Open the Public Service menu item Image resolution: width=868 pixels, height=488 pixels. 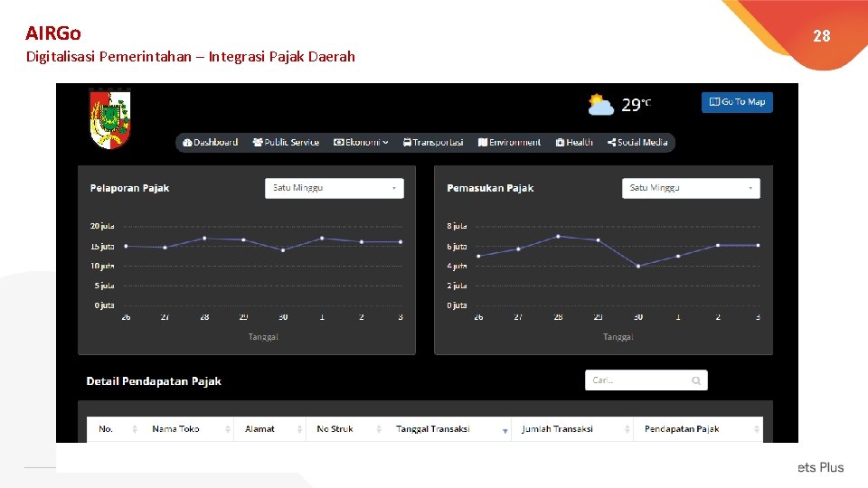tap(287, 142)
